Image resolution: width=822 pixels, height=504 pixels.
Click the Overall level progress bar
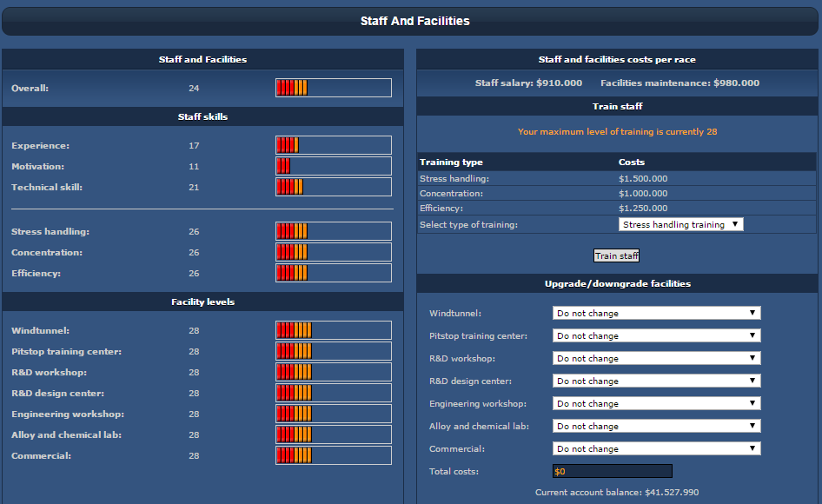tap(334, 88)
